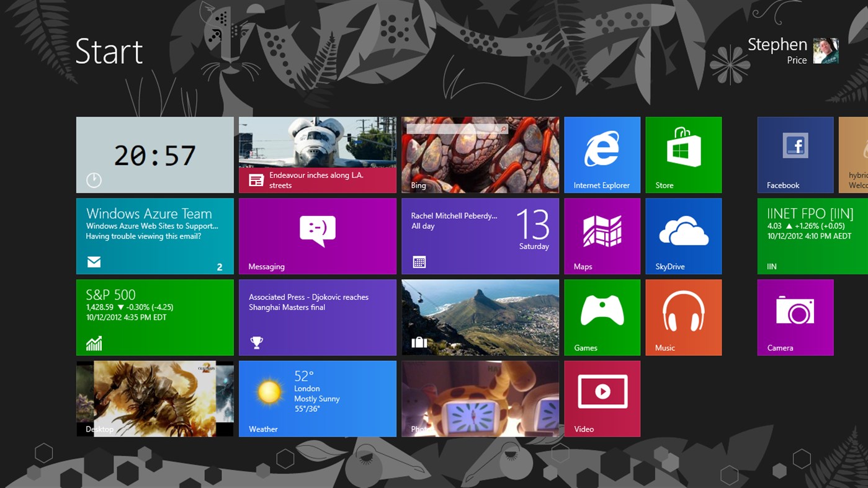Image resolution: width=868 pixels, height=488 pixels.
Task: Open the Maps app
Action: tap(601, 236)
